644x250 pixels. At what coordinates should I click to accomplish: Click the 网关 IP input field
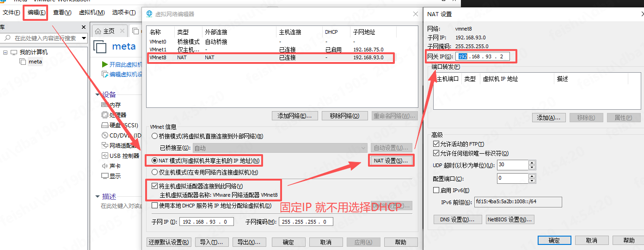click(483, 56)
